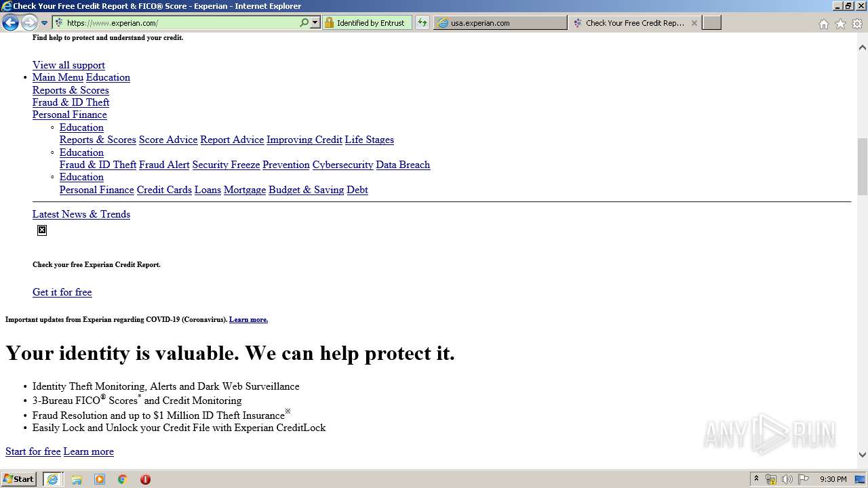This screenshot has width=868, height=488.
Task: Click the Fraud Alert link
Action: click(164, 165)
